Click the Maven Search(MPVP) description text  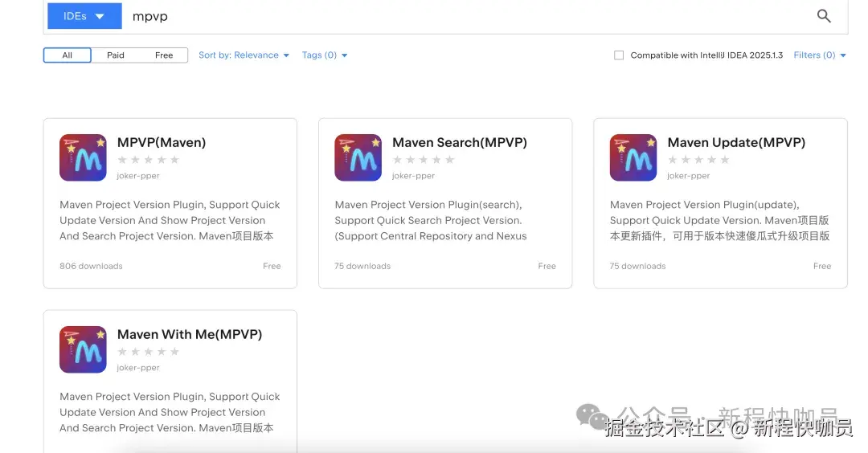click(431, 220)
